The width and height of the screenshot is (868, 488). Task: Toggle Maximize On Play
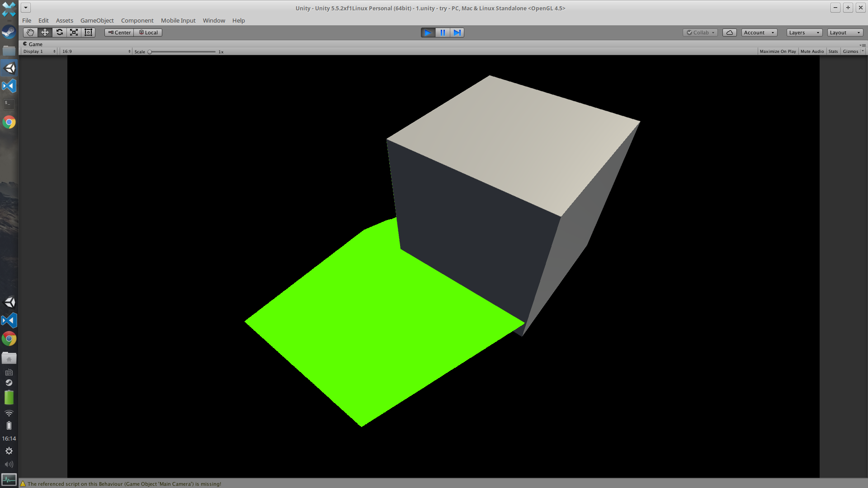(778, 52)
